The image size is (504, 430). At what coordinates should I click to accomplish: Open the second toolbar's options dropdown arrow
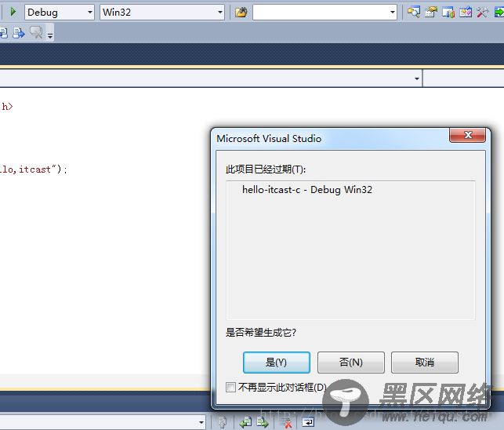(x=50, y=35)
